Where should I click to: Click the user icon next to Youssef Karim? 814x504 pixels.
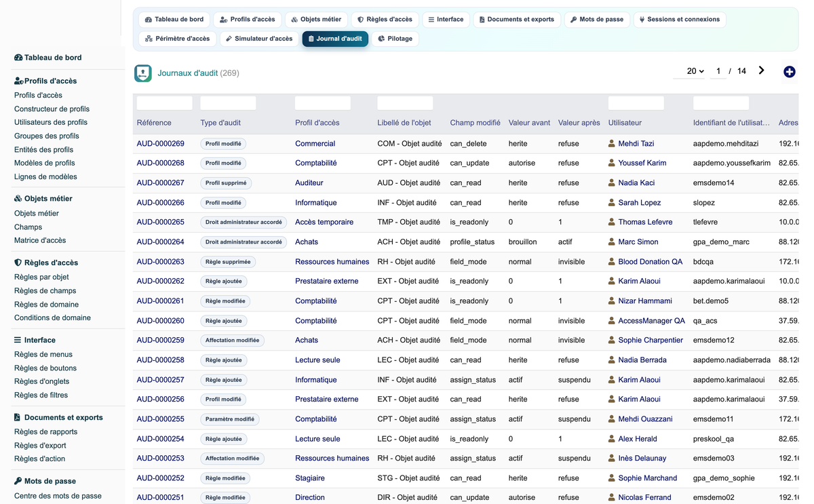(x=612, y=163)
